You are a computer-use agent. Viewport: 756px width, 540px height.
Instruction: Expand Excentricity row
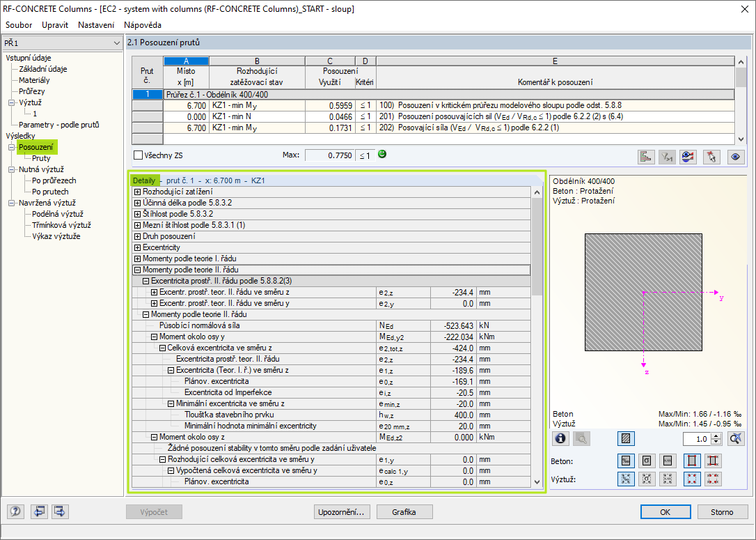[x=137, y=247]
